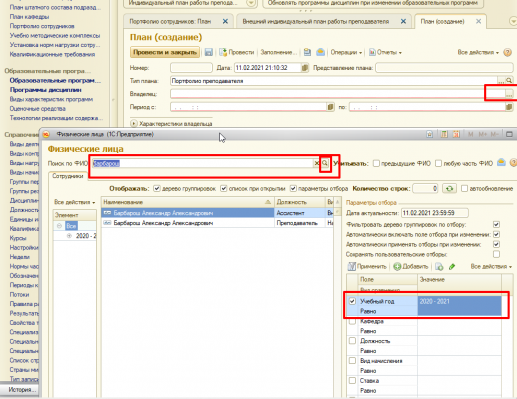Open the date picker next to the Дата field
Screen dimensions: 517x399
pyautogui.click(x=305, y=68)
